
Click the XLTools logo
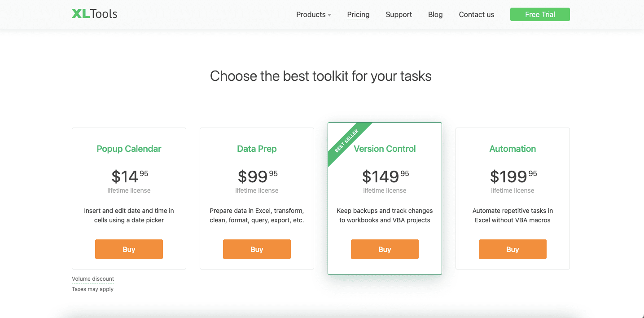95,14
